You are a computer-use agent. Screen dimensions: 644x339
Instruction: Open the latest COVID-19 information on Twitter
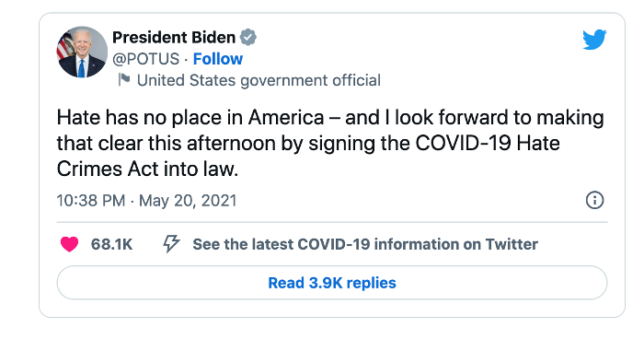tap(365, 244)
